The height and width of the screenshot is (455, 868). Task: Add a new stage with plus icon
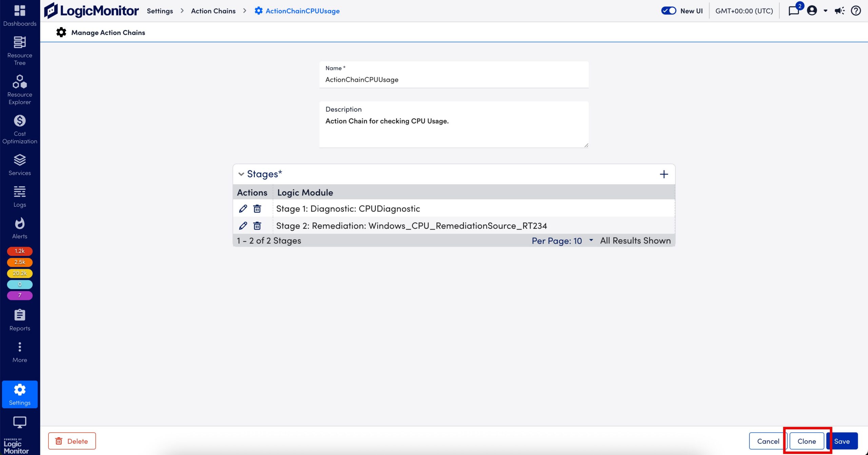point(664,174)
